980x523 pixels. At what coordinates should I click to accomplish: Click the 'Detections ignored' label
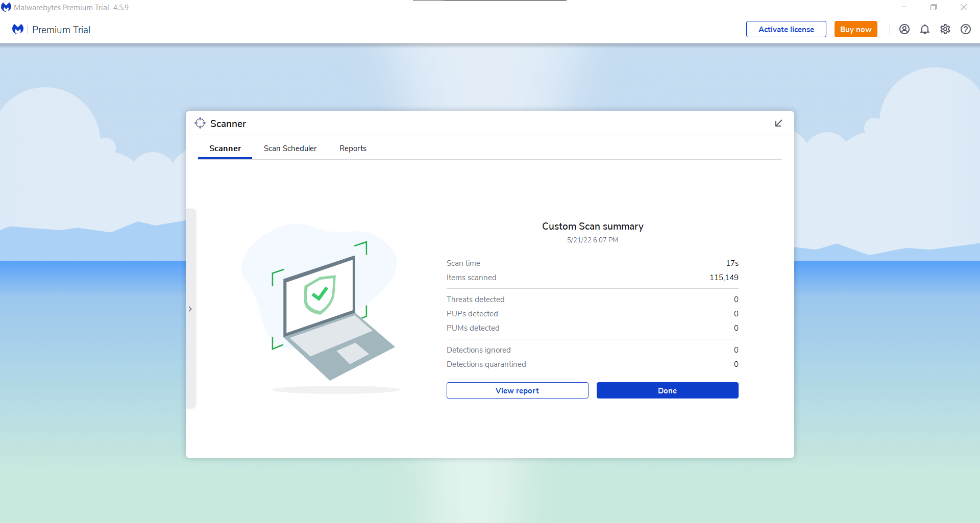point(479,350)
